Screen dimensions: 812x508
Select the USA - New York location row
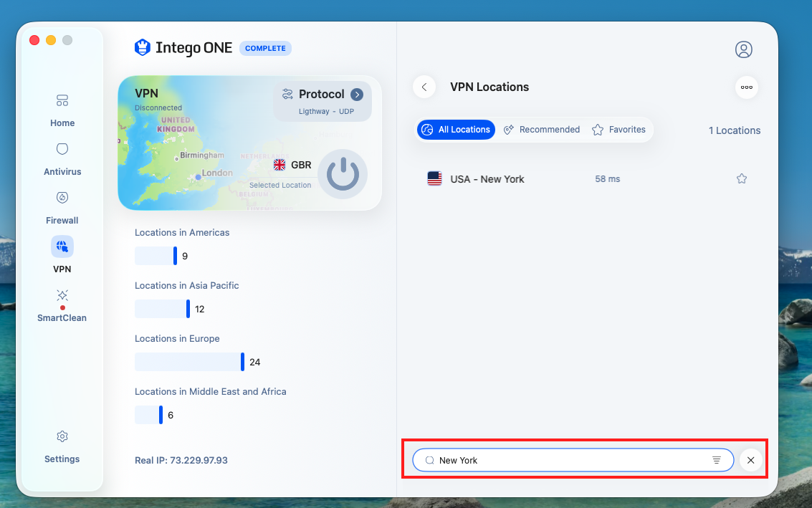(587, 178)
